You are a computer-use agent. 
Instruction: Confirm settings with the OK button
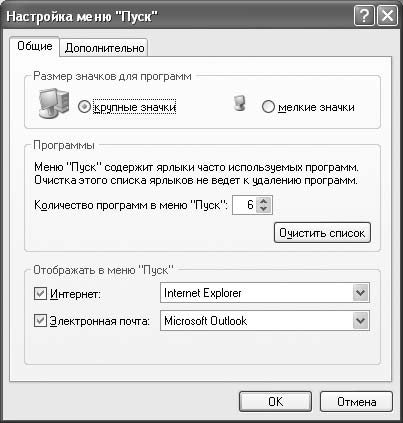coord(275,401)
